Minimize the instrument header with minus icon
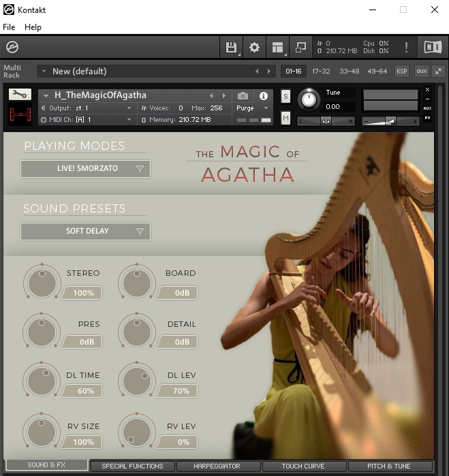The width and height of the screenshot is (449, 476). pos(427,99)
